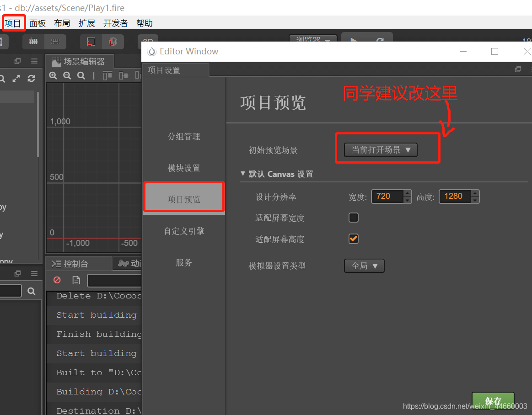Click the green 保存 button
The width and height of the screenshot is (532, 415).
point(493,401)
